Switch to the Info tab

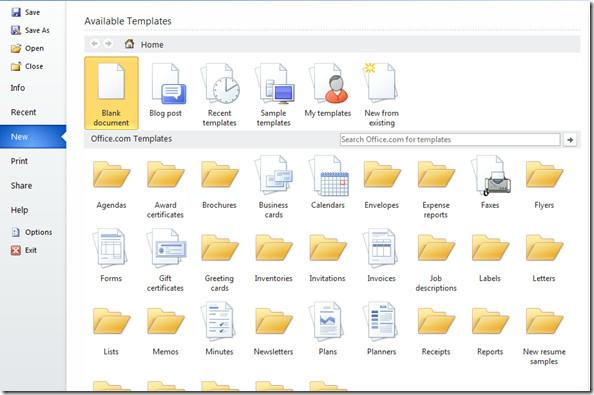tap(18, 88)
